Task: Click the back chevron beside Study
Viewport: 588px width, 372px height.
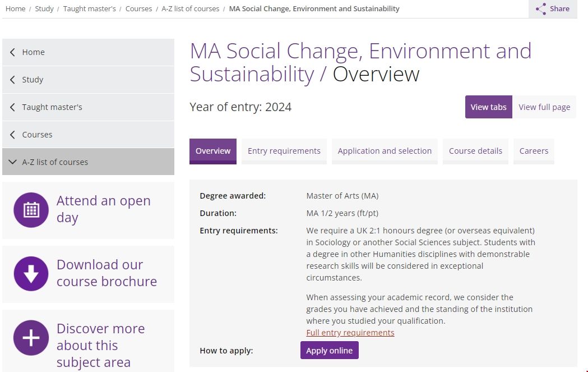Action: click(x=13, y=80)
